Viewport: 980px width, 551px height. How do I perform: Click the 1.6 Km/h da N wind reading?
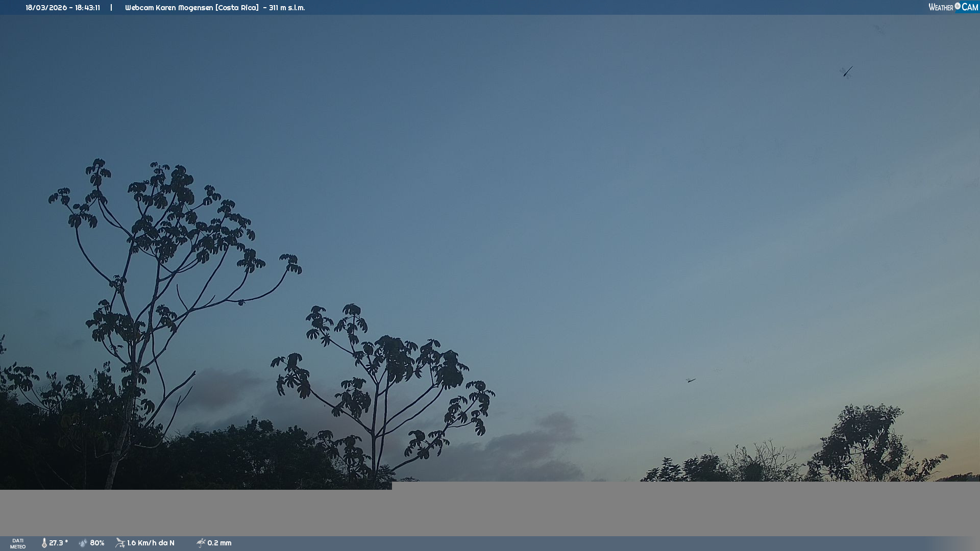(151, 543)
